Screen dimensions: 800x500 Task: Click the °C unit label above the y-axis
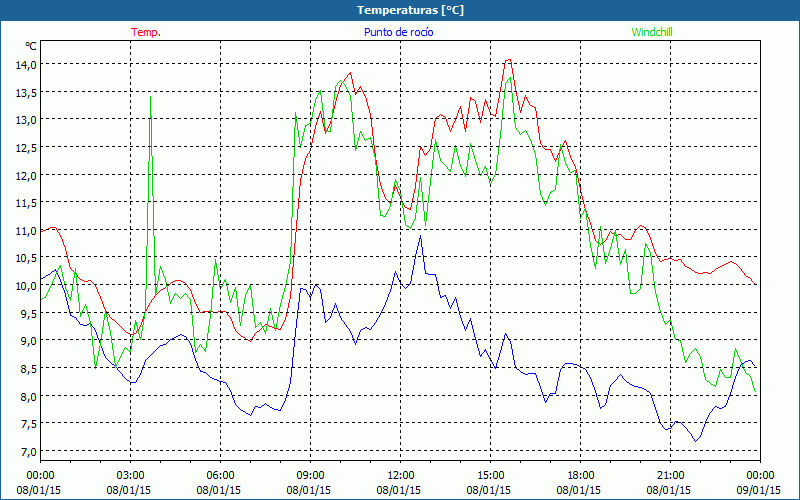point(31,46)
